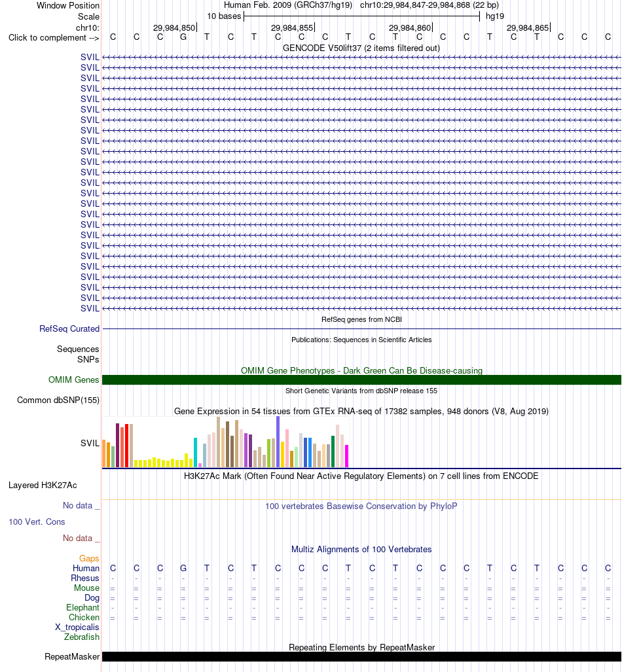Image resolution: width=622 pixels, height=672 pixels.
Task: Click the Zebrafish species label
Action: 82,637
